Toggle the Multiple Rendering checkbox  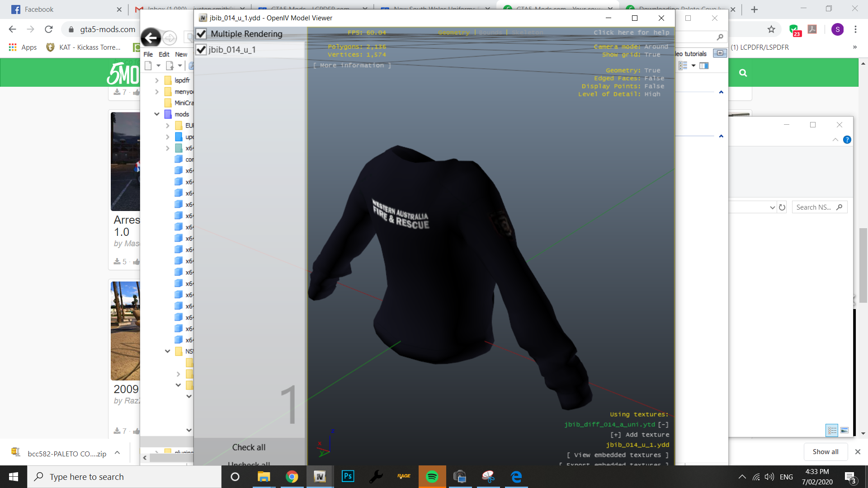pos(202,34)
